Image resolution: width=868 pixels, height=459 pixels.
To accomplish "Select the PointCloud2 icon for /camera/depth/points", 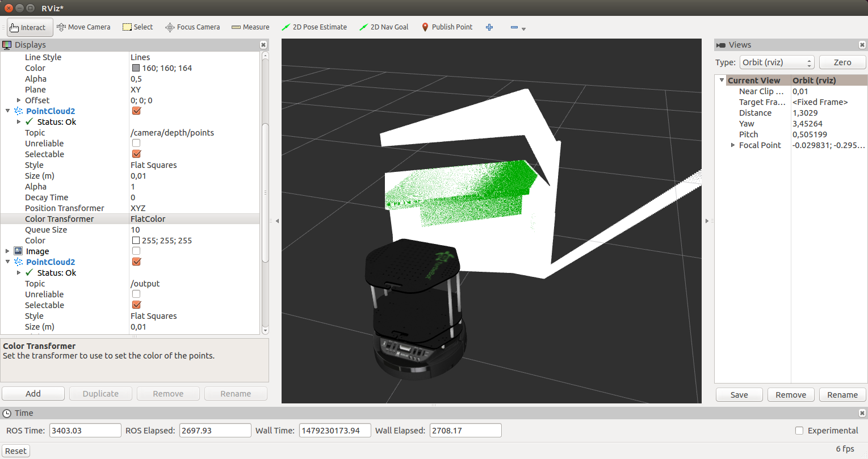I will (19, 111).
